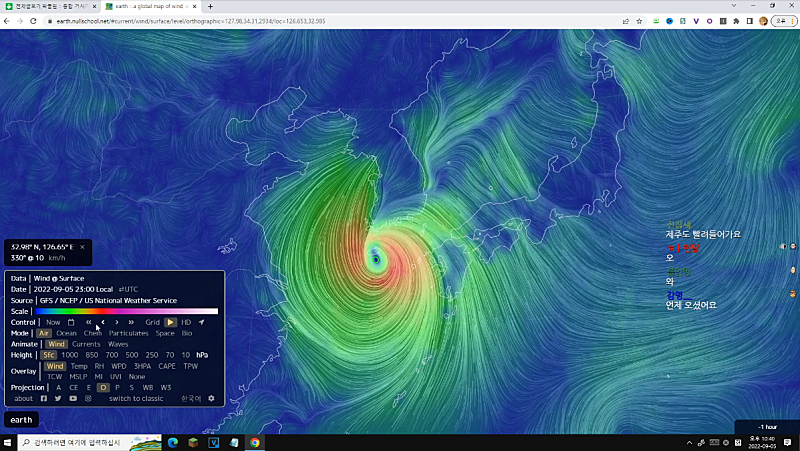800x451 pixels.
Task: Click the wind speed color scale bar
Action: coord(125,311)
